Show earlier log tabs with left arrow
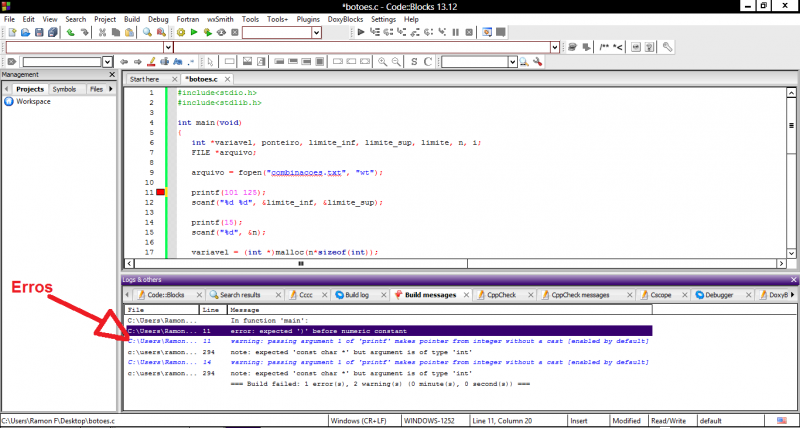This screenshot has height=428, width=800. coord(128,294)
